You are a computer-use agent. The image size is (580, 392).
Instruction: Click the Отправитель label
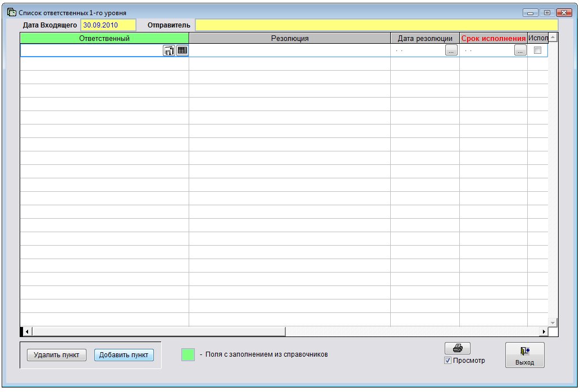[x=168, y=25]
